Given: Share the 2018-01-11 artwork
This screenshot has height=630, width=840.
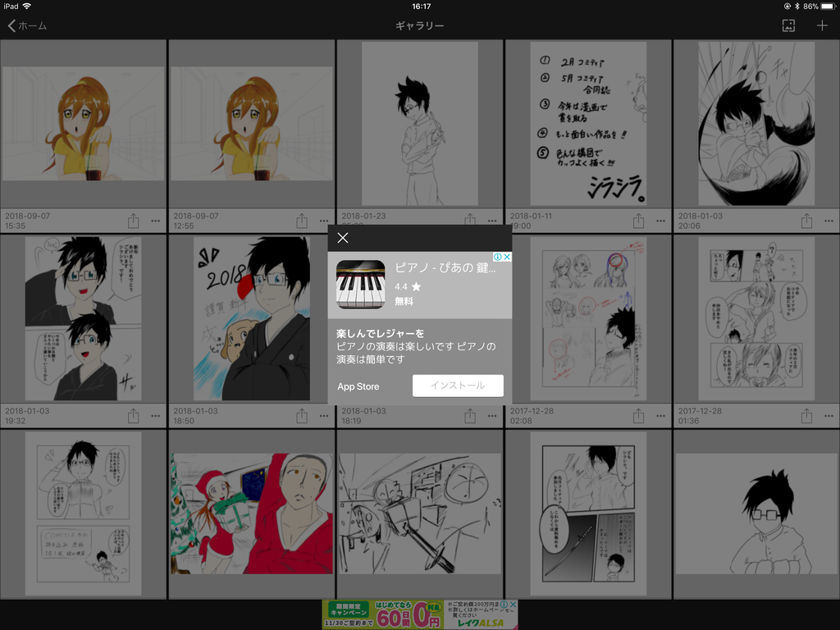Looking at the screenshot, I should [x=638, y=220].
